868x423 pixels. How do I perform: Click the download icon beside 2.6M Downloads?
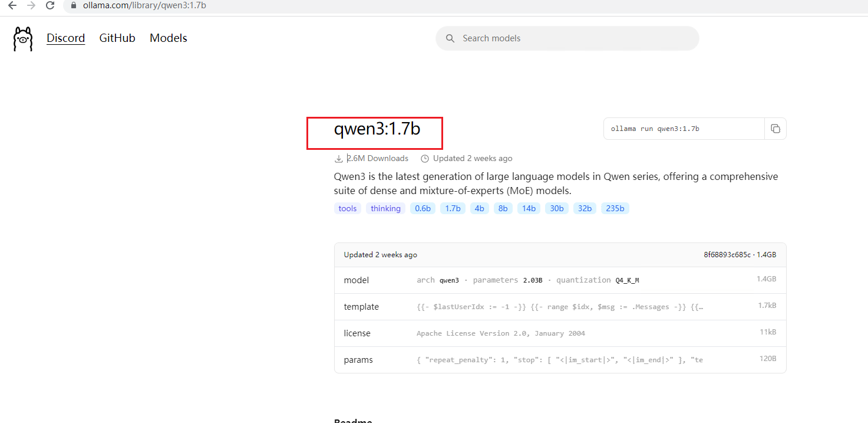339,159
